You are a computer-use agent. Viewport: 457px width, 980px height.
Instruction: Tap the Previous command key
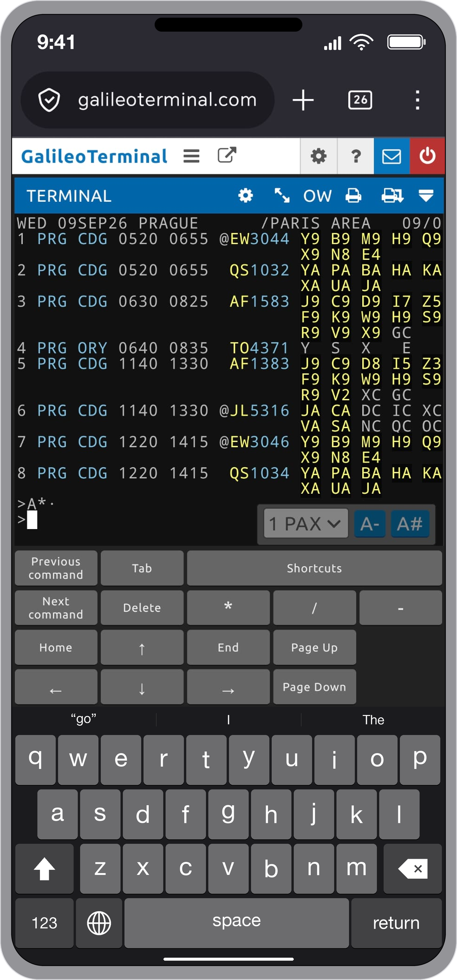point(56,568)
